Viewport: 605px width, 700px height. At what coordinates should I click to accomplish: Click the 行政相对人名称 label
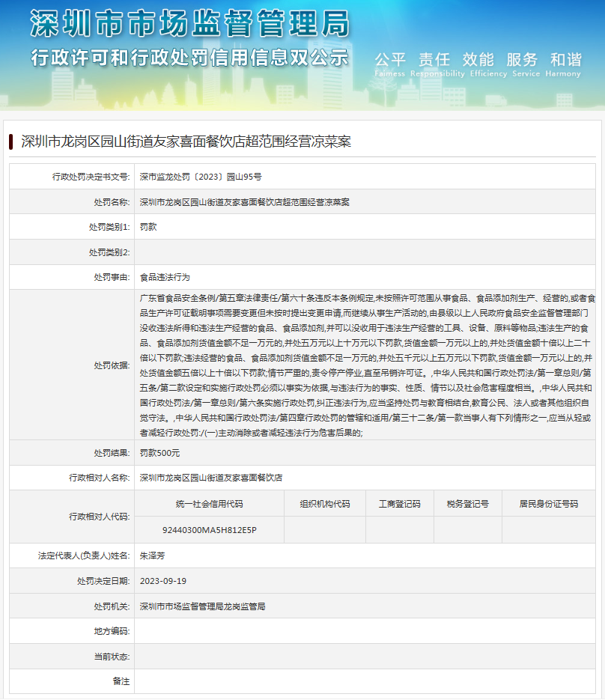[99, 478]
